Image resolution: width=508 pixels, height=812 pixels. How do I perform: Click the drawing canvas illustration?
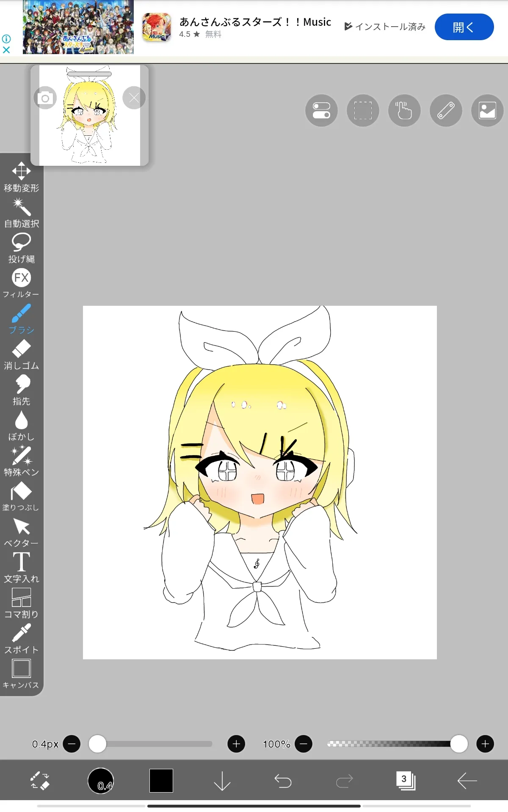click(x=260, y=482)
